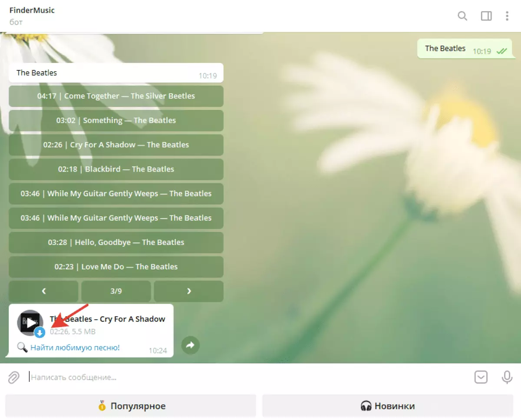521x420 pixels.
Task: Select Blackbird — The Beatles track
Action: coord(116,169)
